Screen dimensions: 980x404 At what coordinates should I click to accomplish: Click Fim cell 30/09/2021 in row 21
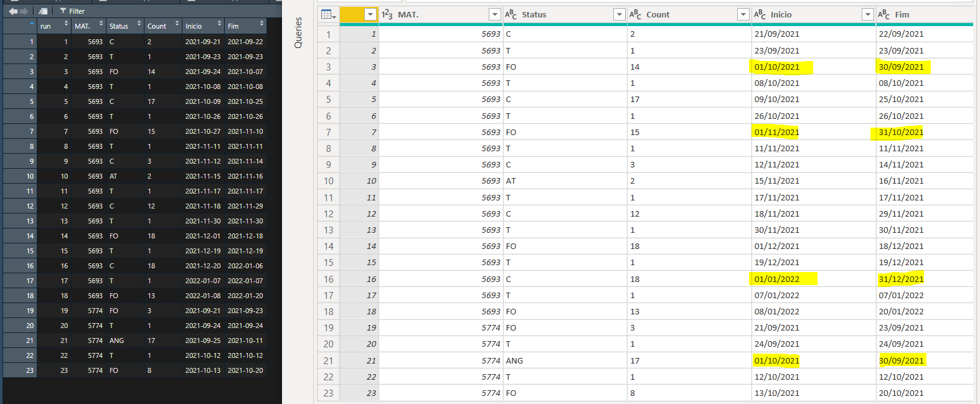pyautogui.click(x=925, y=360)
